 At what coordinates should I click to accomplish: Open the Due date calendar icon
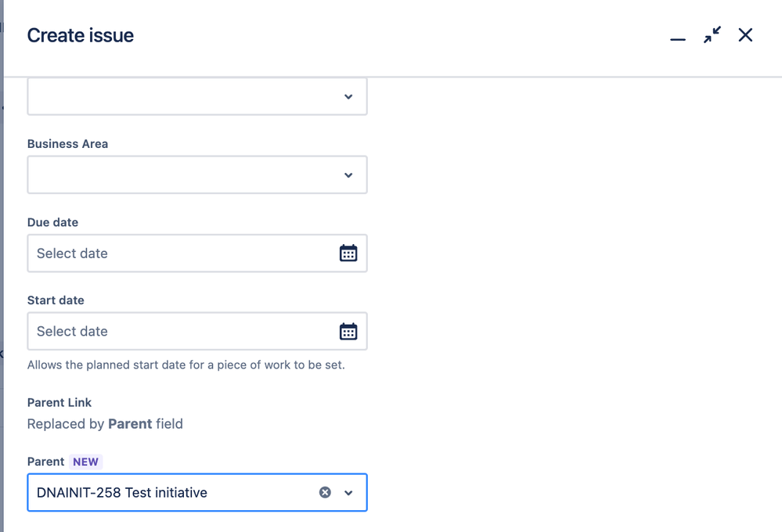click(348, 253)
